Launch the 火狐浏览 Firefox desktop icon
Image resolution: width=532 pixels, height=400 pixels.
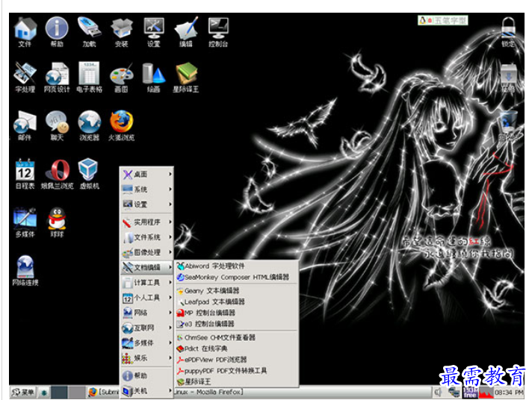[x=121, y=125]
